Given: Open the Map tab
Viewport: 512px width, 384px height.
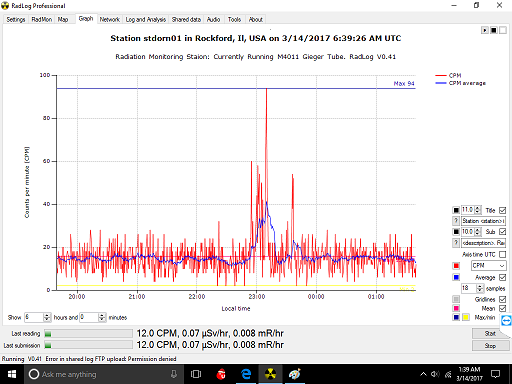Looking at the screenshot, I should (63, 19).
